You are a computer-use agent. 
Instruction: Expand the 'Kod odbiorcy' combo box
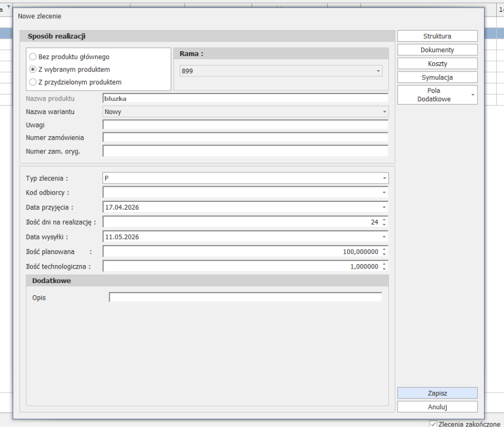click(x=384, y=193)
